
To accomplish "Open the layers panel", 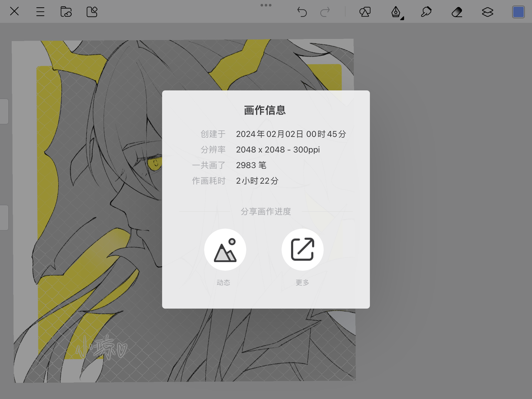I will coord(488,12).
